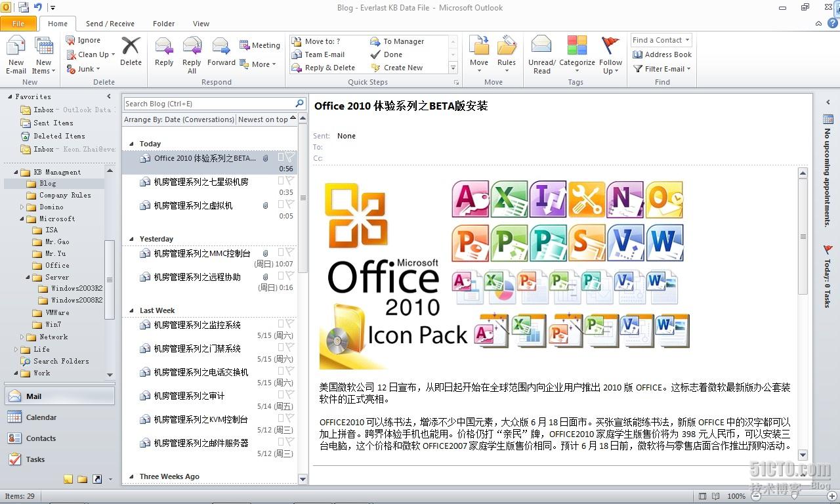Select the Company Rules folder
This screenshot has width=840, height=504.
tap(65, 195)
